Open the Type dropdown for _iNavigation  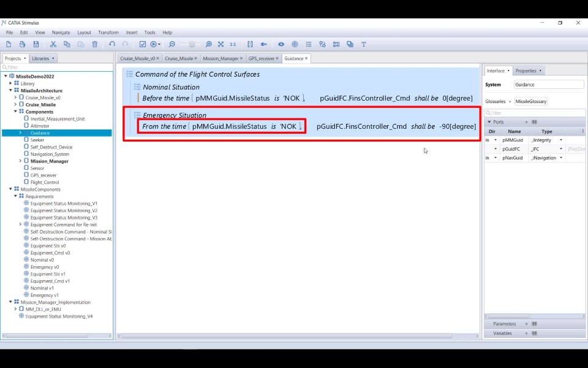[x=561, y=158]
